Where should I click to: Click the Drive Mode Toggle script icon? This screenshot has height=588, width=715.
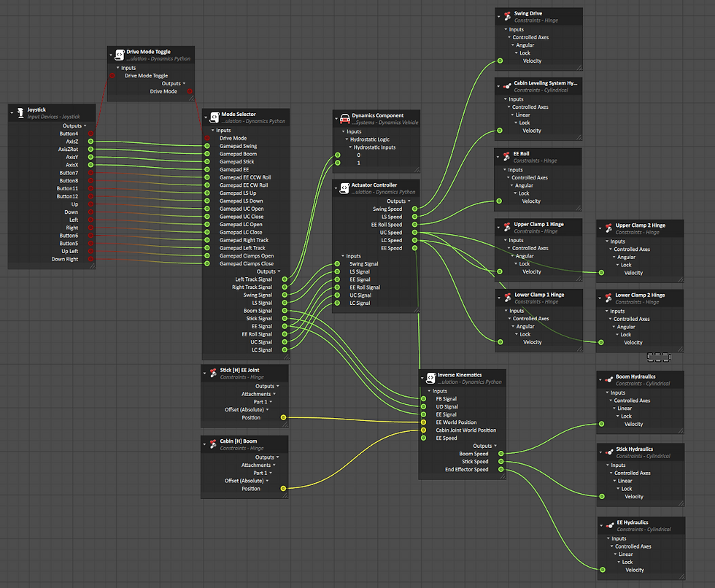point(120,55)
